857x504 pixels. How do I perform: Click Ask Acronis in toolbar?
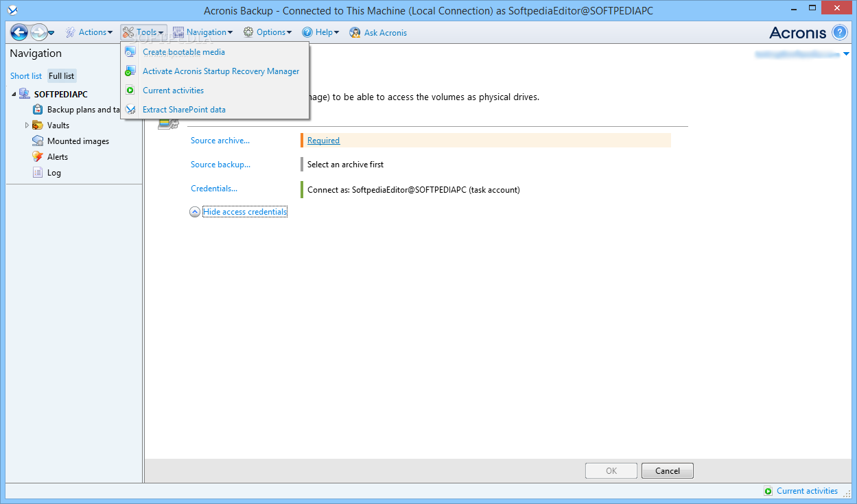(378, 32)
